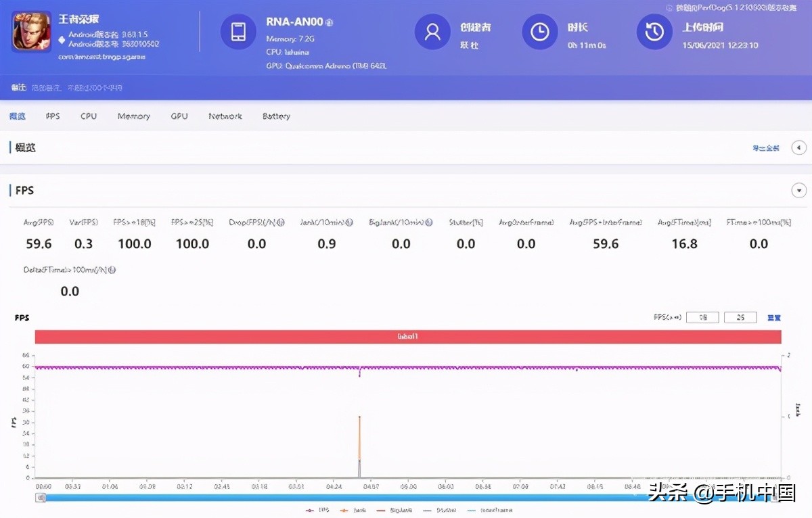
Task: Click the upload time history icon
Action: tap(654, 32)
